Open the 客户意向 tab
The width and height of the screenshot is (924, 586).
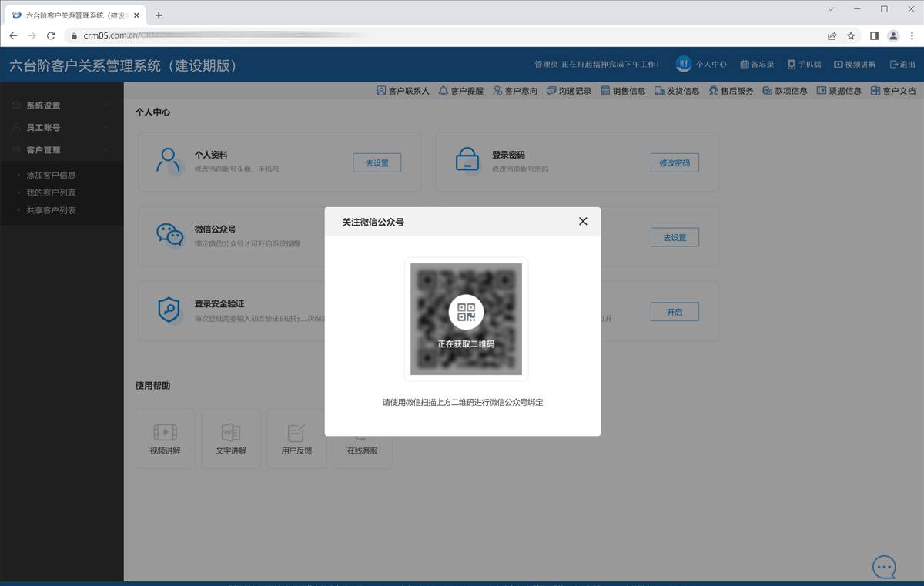click(x=515, y=91)
